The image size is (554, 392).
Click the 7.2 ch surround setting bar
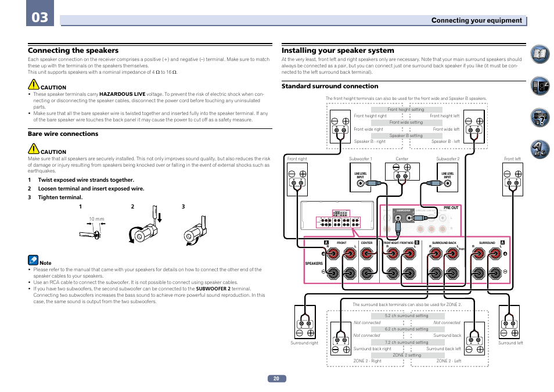point(408,343)
